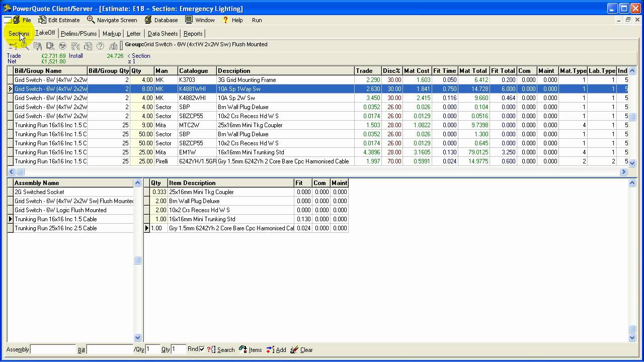Open the Help menu
Screen dimensions: 644x362
click(232, 20)
